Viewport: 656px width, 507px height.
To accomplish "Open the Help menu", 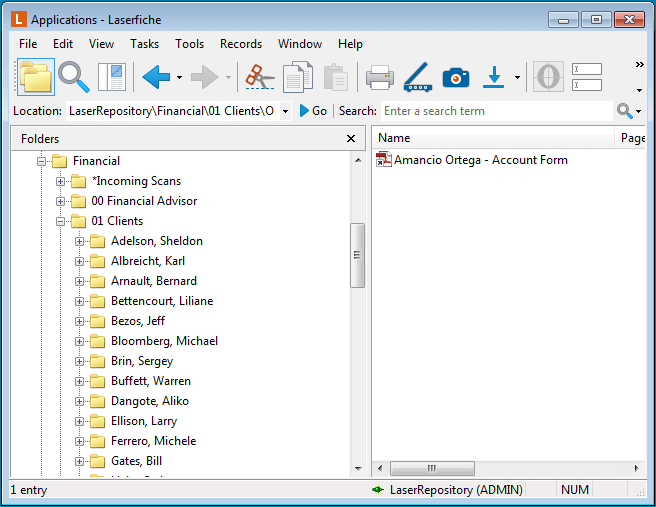I will tap(350, 44).
